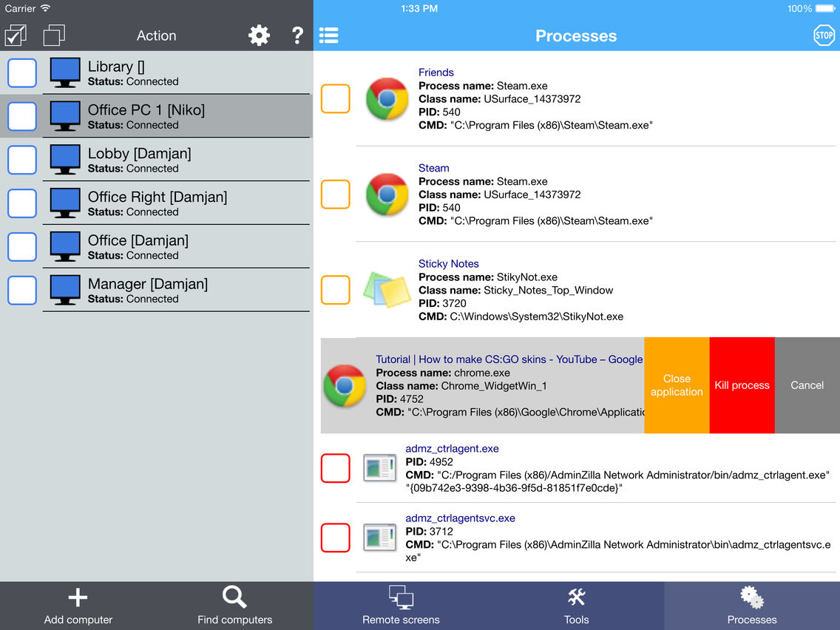
Task: Check the Office PC 1 [Niko] checkbox
Action: click(22, 116)
